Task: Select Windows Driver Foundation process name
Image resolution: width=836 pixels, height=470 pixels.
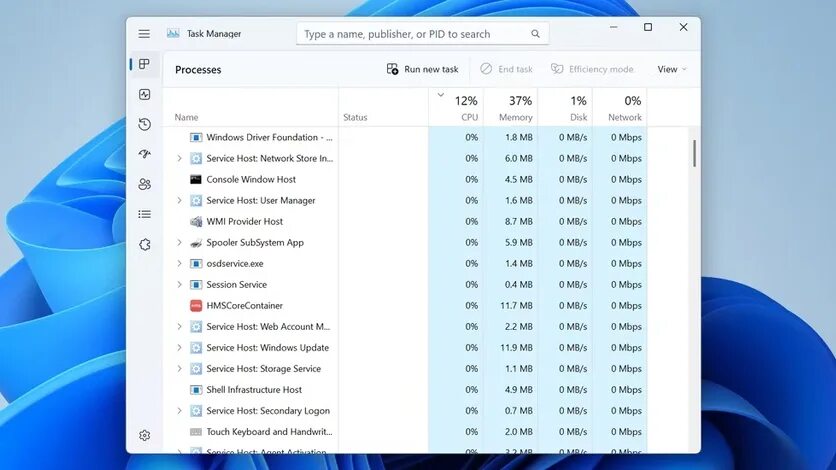Action: click(x=269, y=137)
